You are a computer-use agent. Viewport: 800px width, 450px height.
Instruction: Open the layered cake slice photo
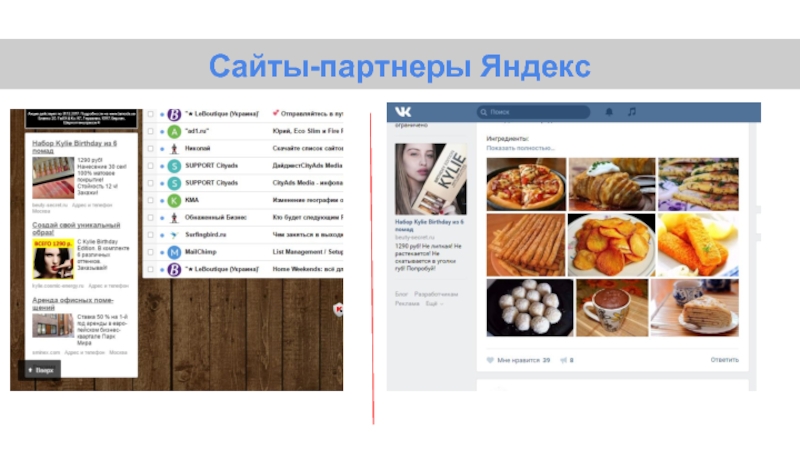[x=694, y=308]
